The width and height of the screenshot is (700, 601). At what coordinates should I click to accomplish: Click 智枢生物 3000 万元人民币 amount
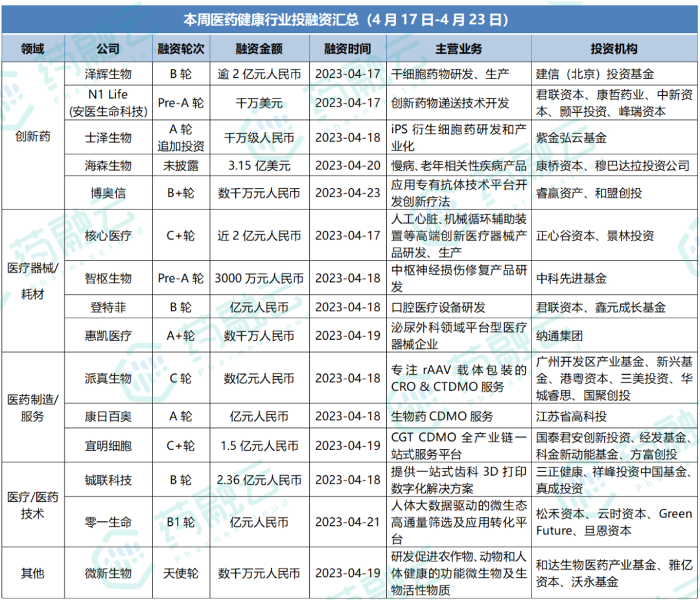click(x=259, y=278)
